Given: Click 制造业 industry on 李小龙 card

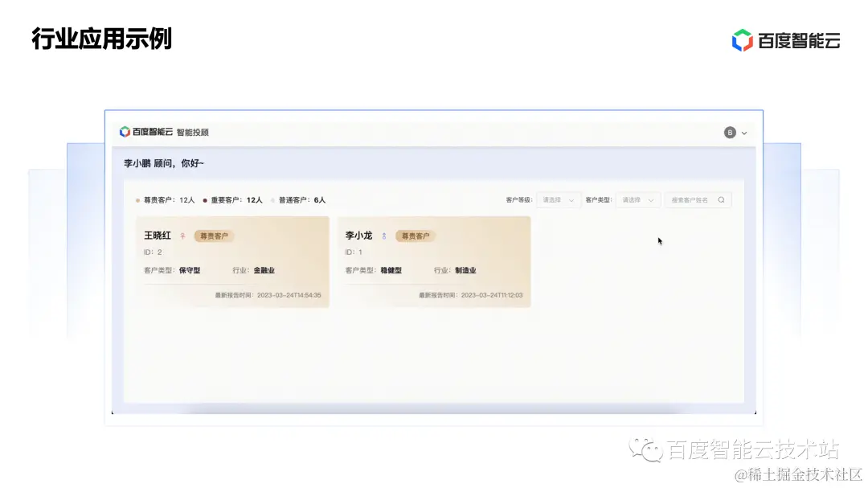Looking at the screenshot, I should pos(465,270).
